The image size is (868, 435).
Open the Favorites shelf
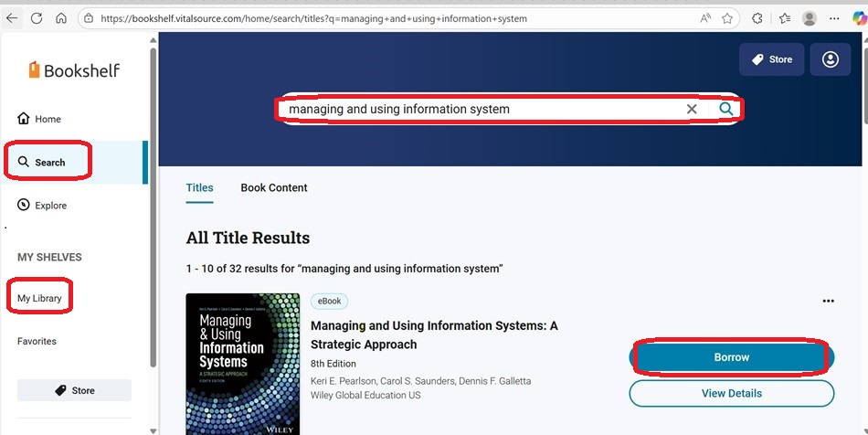37,341
